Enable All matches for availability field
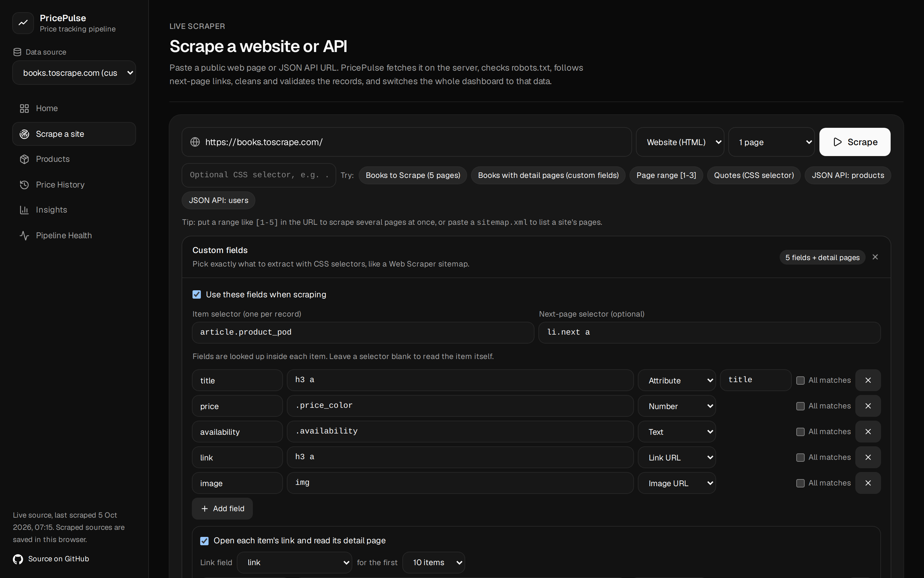The width and height of the screenshot is (924, 578). 800,432
